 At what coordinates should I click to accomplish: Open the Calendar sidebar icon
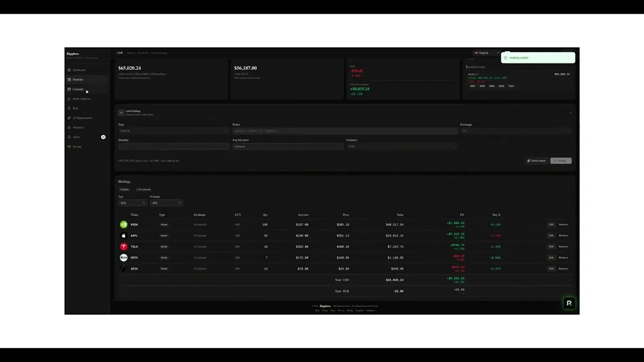[69, 89]
